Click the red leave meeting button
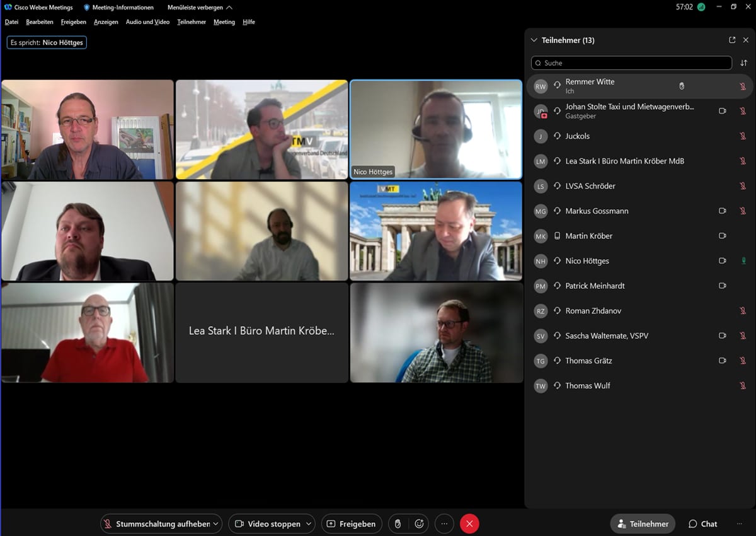 (x=469, y=523)
